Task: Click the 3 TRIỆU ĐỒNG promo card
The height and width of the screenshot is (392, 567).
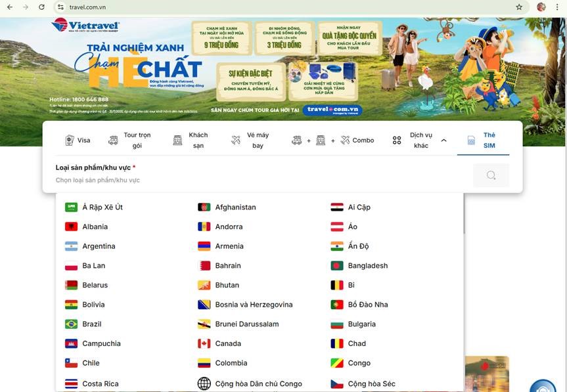Action: [x=284, y=38]
